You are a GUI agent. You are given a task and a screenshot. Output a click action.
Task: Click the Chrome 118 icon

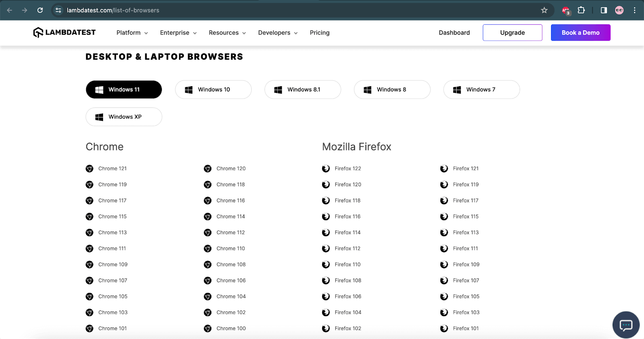[208, 185]
